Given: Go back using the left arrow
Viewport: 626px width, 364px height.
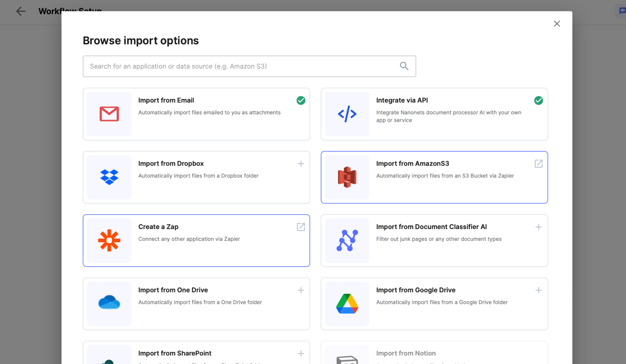Looking at the screenshot, I should click(x=21, y=11).
